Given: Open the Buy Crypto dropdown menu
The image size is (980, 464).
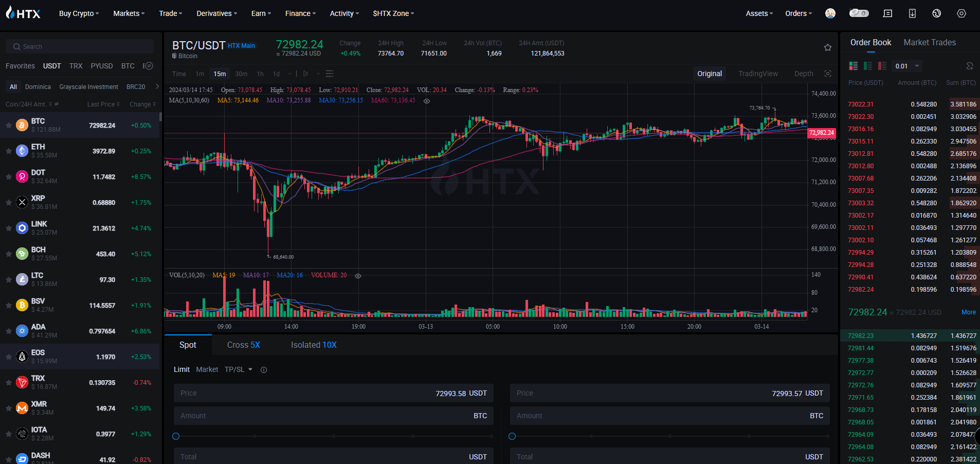Looking at the screenshot, I should (79, 13).
